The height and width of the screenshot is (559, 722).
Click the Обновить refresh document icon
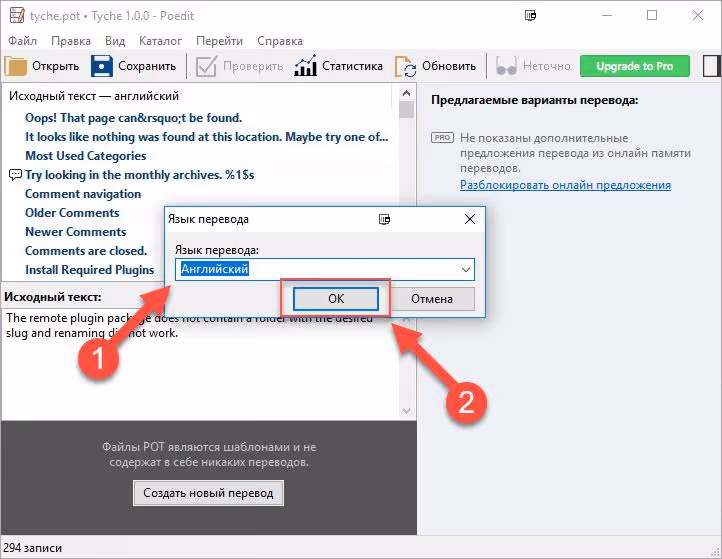(405, 66)
